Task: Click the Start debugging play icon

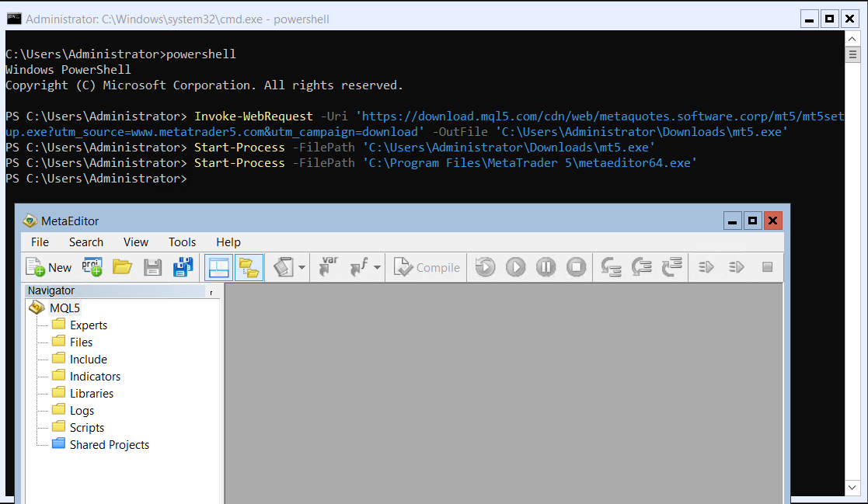Action: (515, 267)
